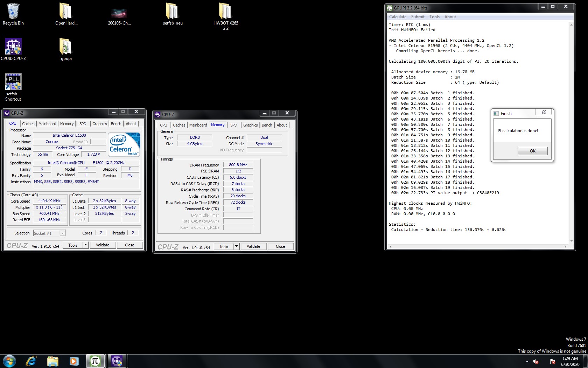
Task: Open the Socket #1 selection dropdown
Action: [49, 233]
